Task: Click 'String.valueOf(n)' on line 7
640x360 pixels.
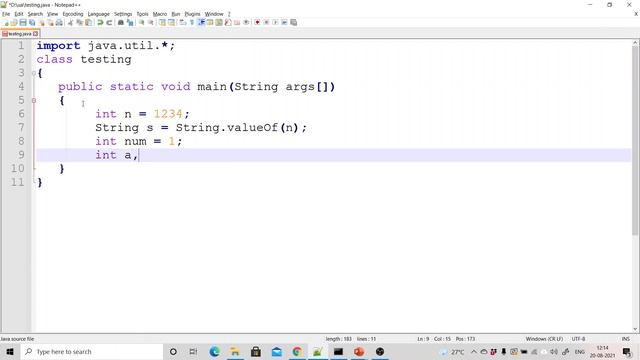Action: coord(238,128)
